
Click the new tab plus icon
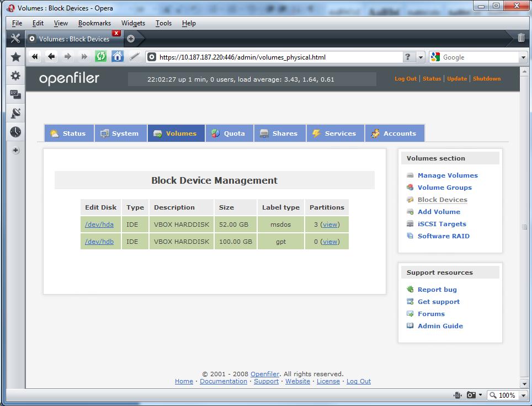click(131, 39)
